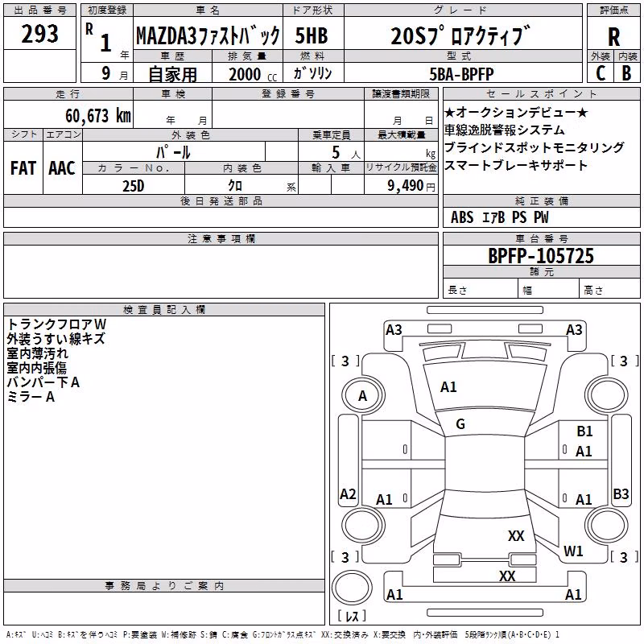The width and height of the screenshot is (644, 644).
Task: Click the exterior grade C
Action: click(601, 73)
